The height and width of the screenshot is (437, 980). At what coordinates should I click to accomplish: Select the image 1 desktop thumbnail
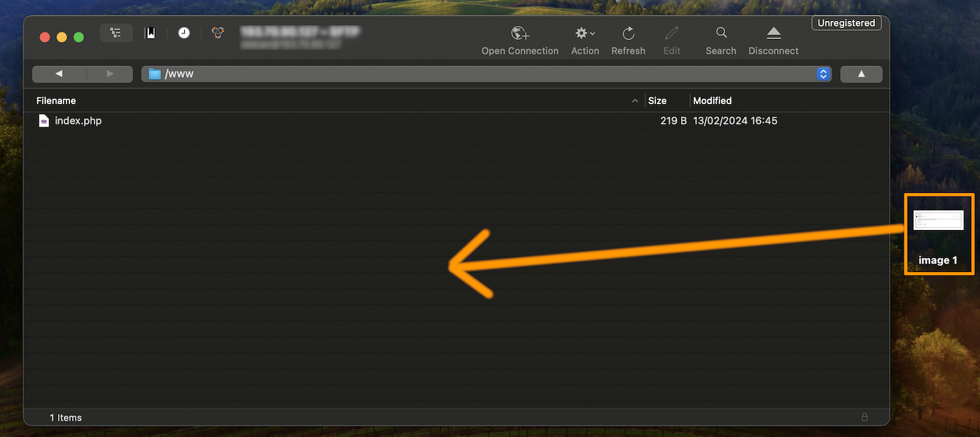[938, 221]
